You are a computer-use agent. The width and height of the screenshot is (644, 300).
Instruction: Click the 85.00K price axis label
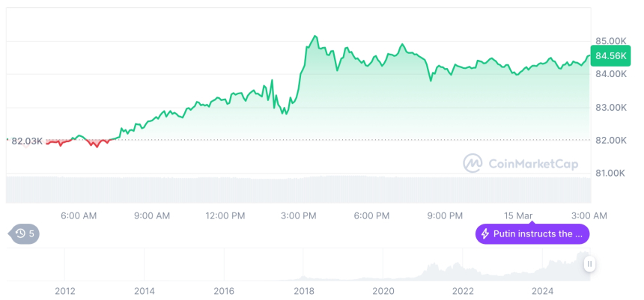(611, 40)
